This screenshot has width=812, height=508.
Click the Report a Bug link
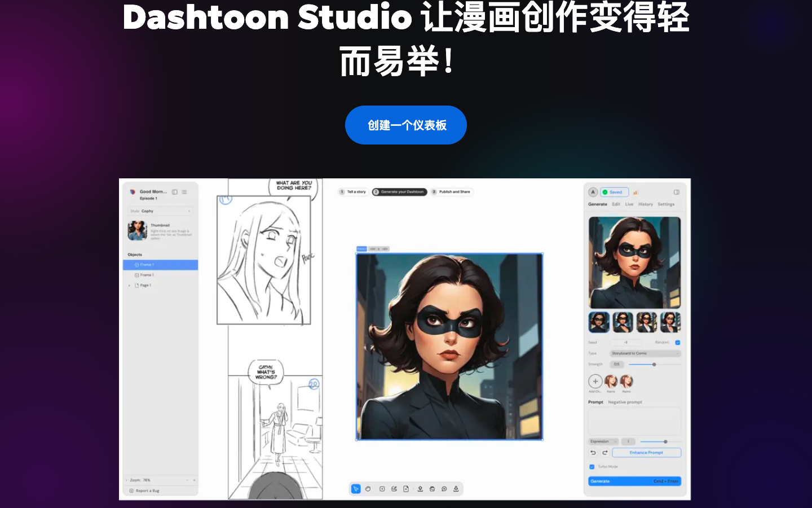(147, 491)
